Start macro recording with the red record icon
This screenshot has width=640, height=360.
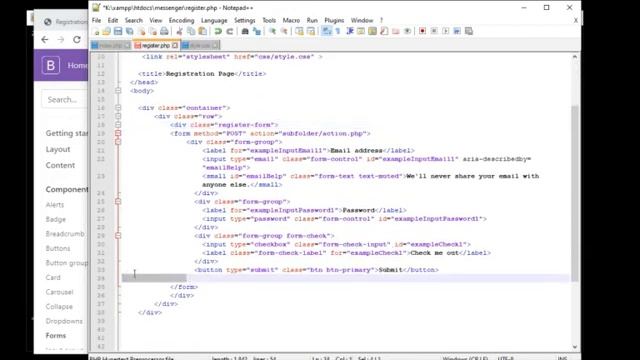point(422,31)
